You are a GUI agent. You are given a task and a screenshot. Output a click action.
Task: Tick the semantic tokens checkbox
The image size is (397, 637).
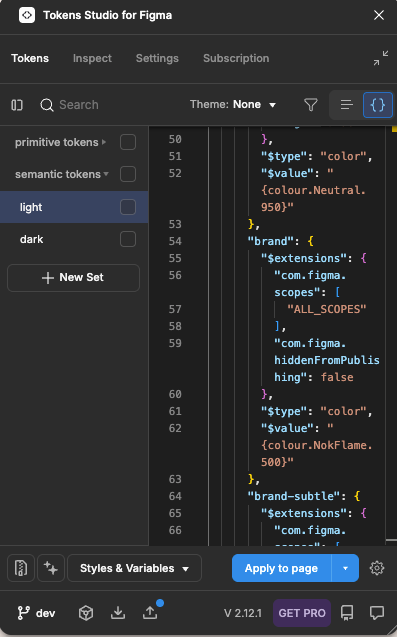(x=128, y=174)
